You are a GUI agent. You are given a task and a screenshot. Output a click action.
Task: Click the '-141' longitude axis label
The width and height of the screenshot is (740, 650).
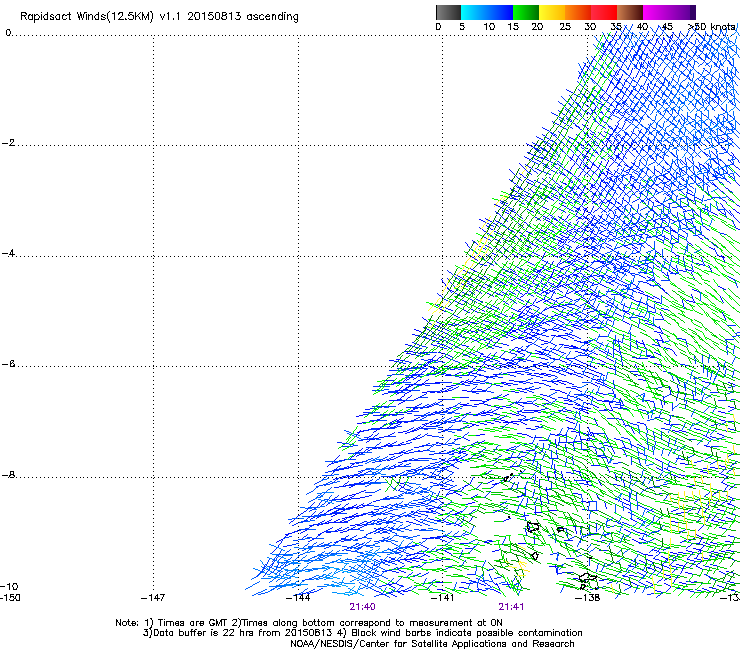(443, 598)
